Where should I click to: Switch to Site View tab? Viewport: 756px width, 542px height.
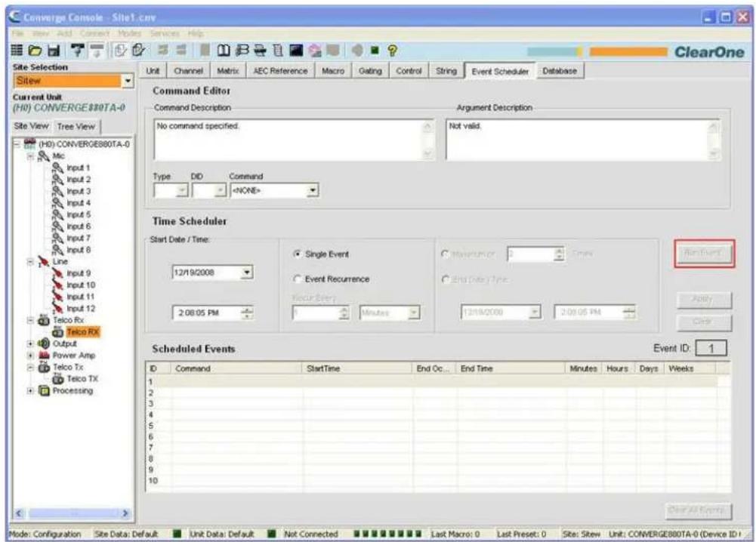point(31,126)
